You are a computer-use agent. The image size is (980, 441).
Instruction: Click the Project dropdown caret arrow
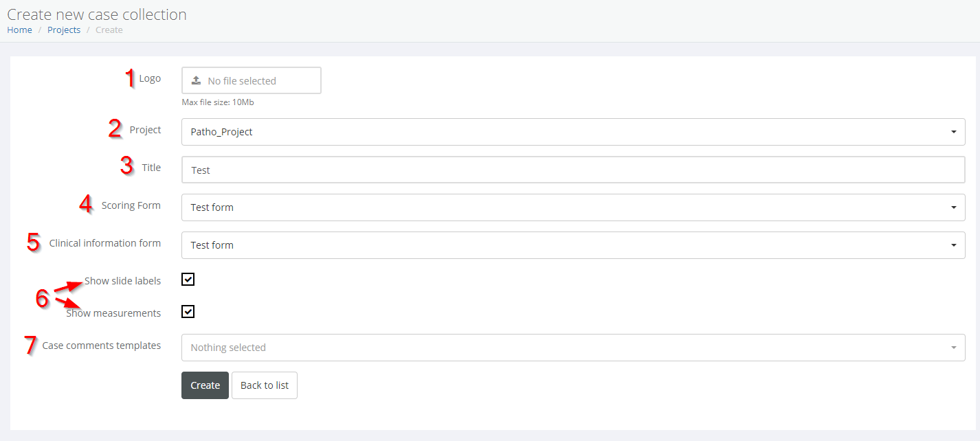click(x=953, y=132)
